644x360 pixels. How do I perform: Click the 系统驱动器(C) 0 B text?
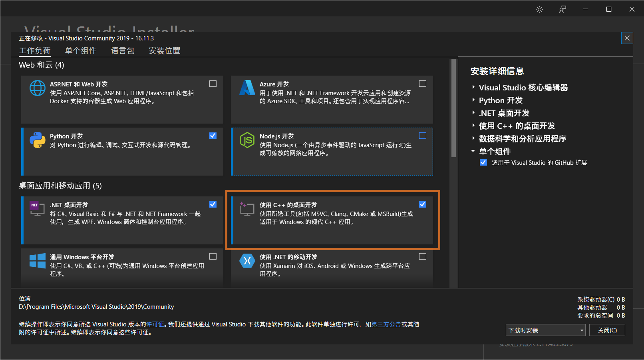pyautogui.click(x=601, y=299)
